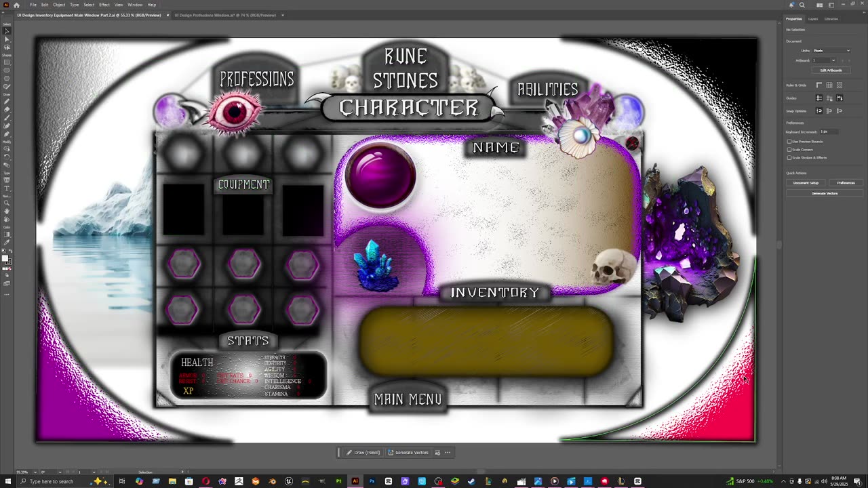Select the Direct Selection tool
Image resolution: width=868 pixels, height=488 pixels.
click(7, 39)
